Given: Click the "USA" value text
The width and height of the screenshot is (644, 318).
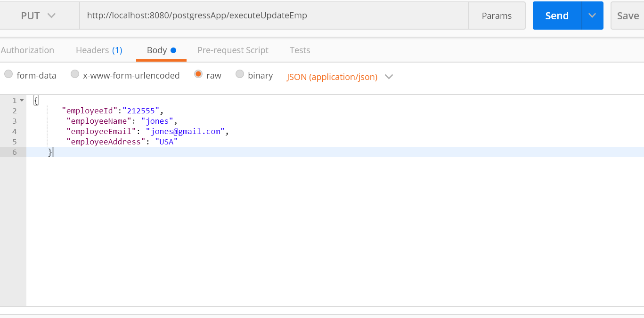Looking at the screenshot, I should tap(166, 142).
